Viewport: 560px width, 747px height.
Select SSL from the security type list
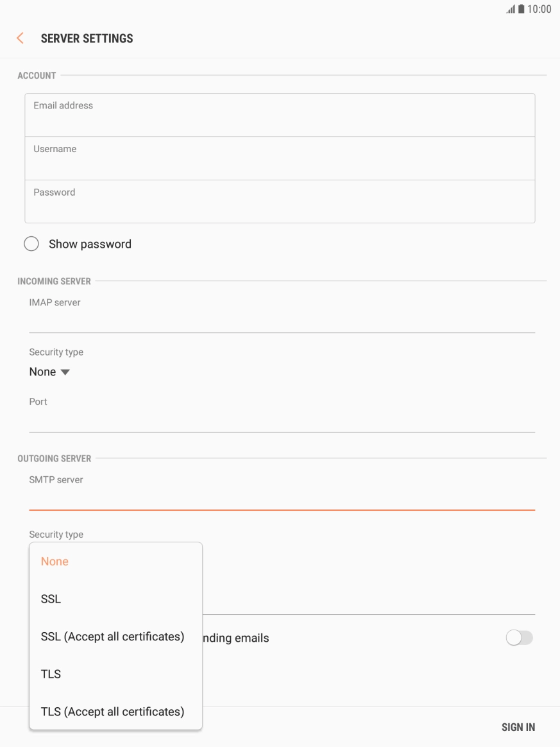51,599
